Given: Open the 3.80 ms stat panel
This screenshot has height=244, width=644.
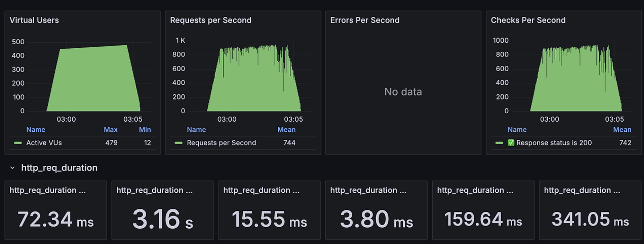Looking at the screenshot, I should pyautogui.click(x=376, y=210).
